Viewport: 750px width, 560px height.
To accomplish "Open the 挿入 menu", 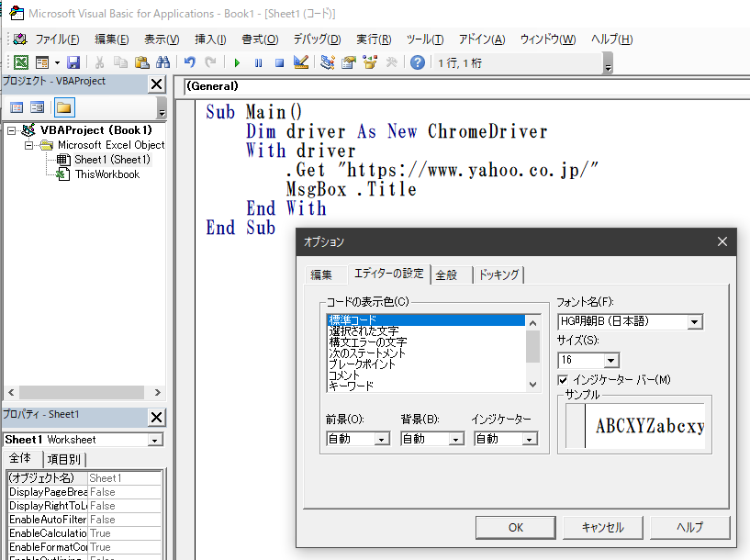I will tap(210, 39).
